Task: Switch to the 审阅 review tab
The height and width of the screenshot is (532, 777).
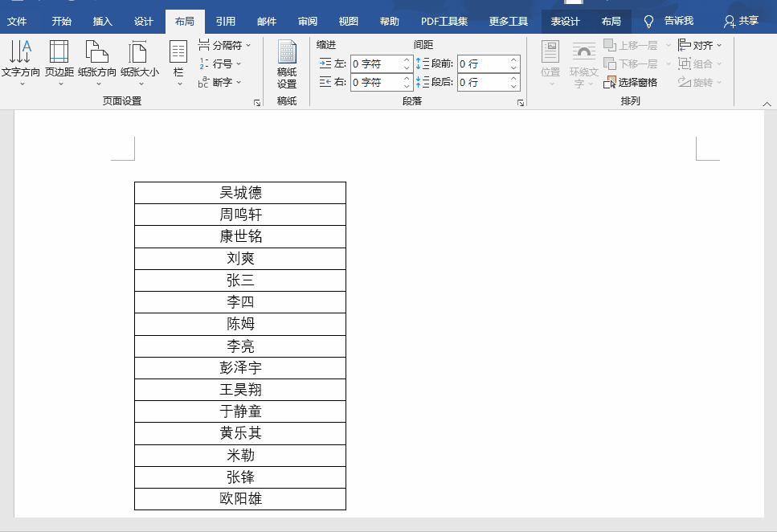Action: pyautogui.click(x=308, y=22)
